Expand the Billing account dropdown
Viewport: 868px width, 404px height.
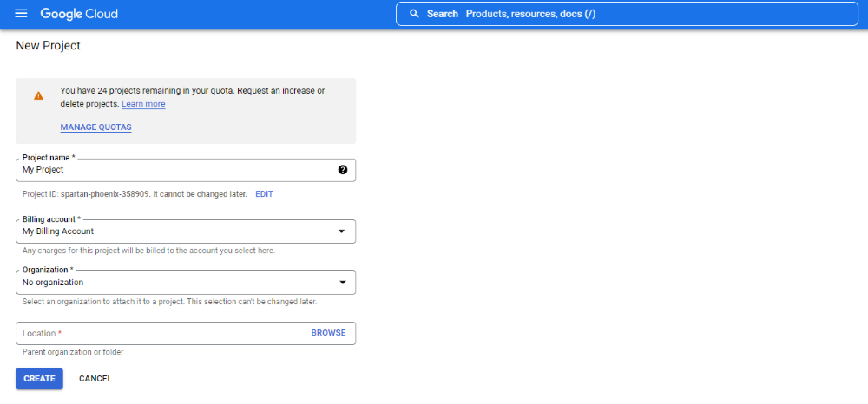click(186, 231)
